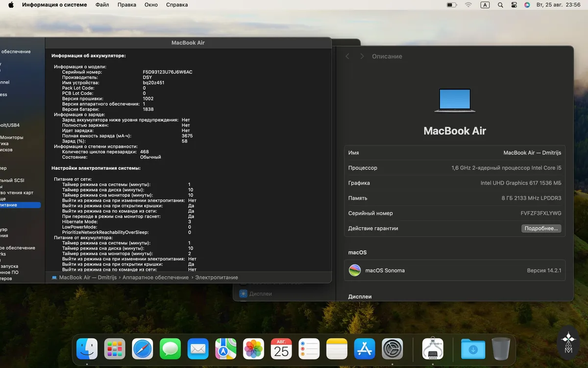The image size is (588, 368).
Task: Open Control Center in menu bar
Action: (x=514, y=5)
